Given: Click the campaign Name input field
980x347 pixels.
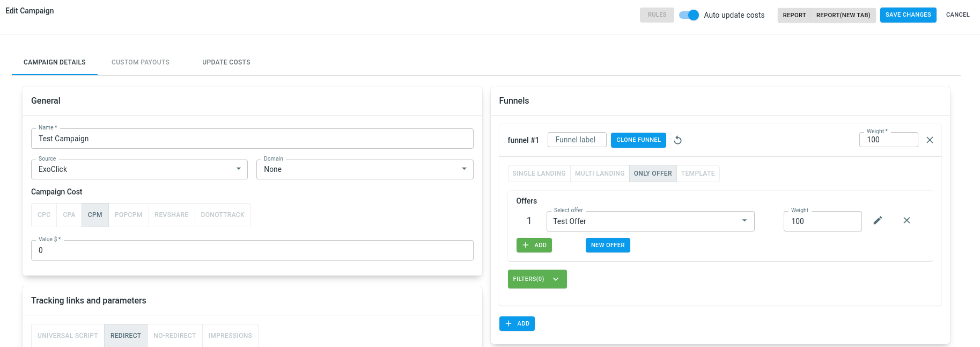Looking at the screenshot, I should [x=252, y=139].
